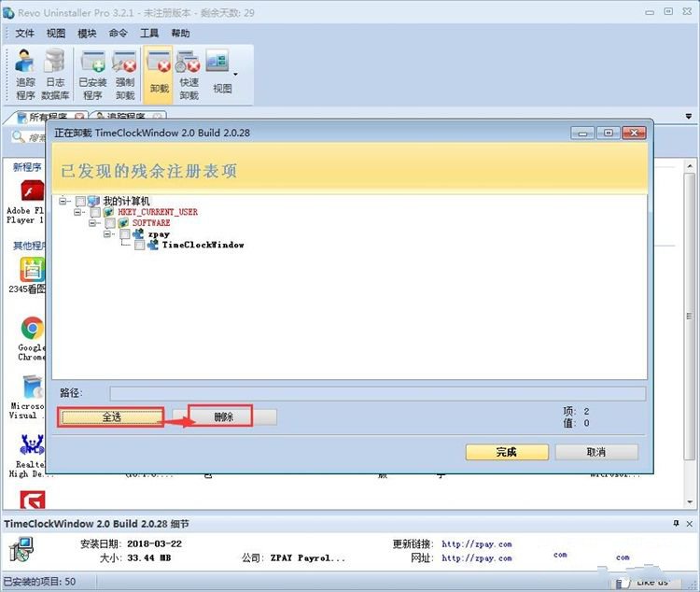
Task: Click the 删除 button
Action: click(x=224, y=416)
